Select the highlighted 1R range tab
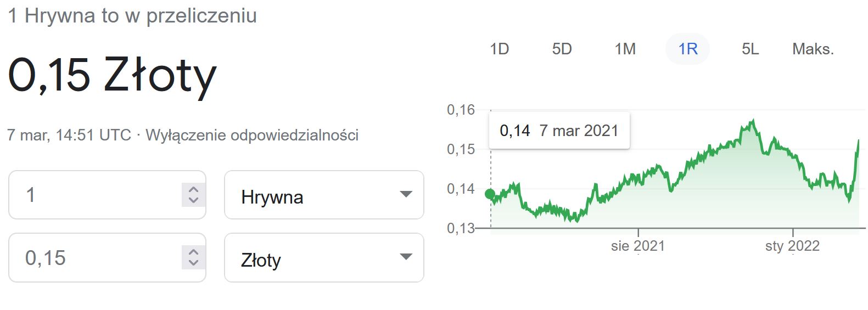 tap(687, 49)
